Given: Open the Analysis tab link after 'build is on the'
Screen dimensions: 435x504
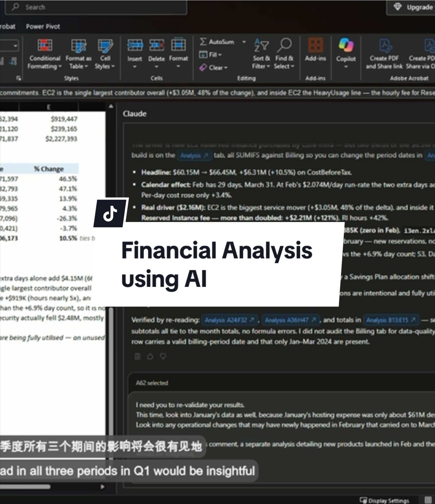Looking at the screenshot, I should [194, 155].
